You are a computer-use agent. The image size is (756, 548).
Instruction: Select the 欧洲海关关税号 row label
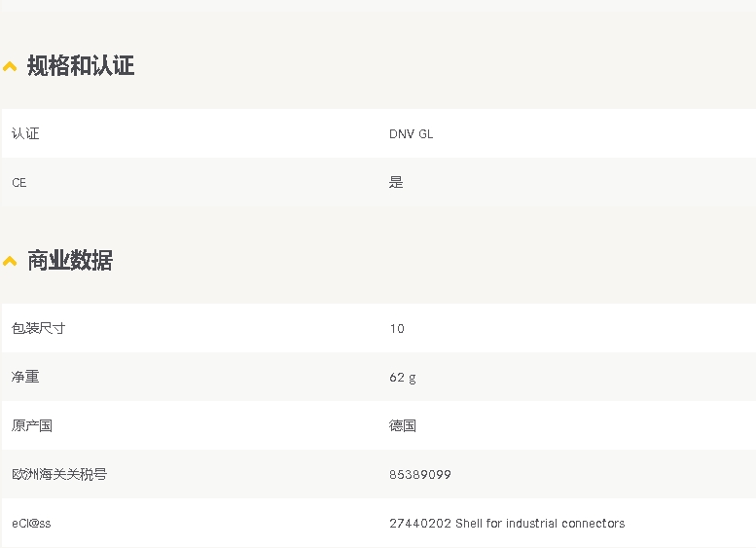pos(59,475)
